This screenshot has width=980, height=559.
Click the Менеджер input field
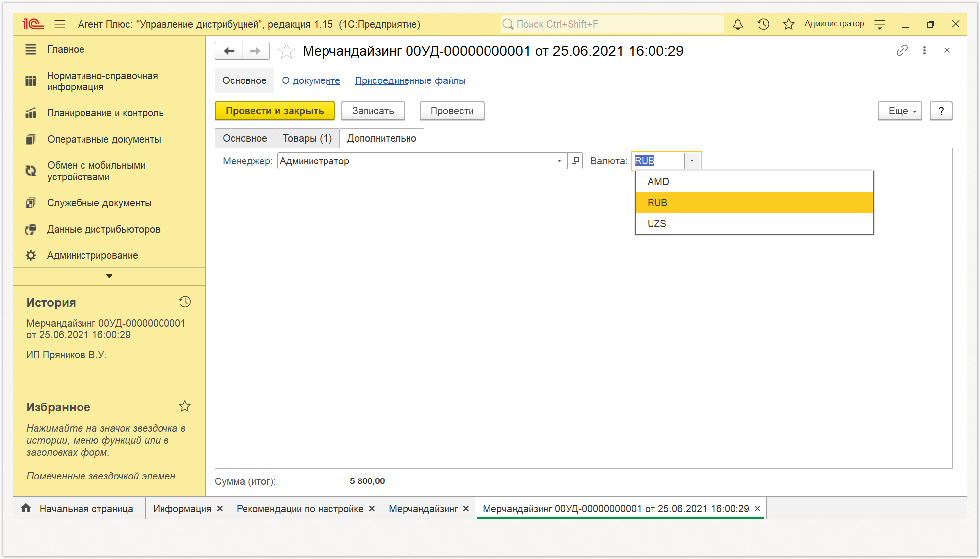pos(414,160)
